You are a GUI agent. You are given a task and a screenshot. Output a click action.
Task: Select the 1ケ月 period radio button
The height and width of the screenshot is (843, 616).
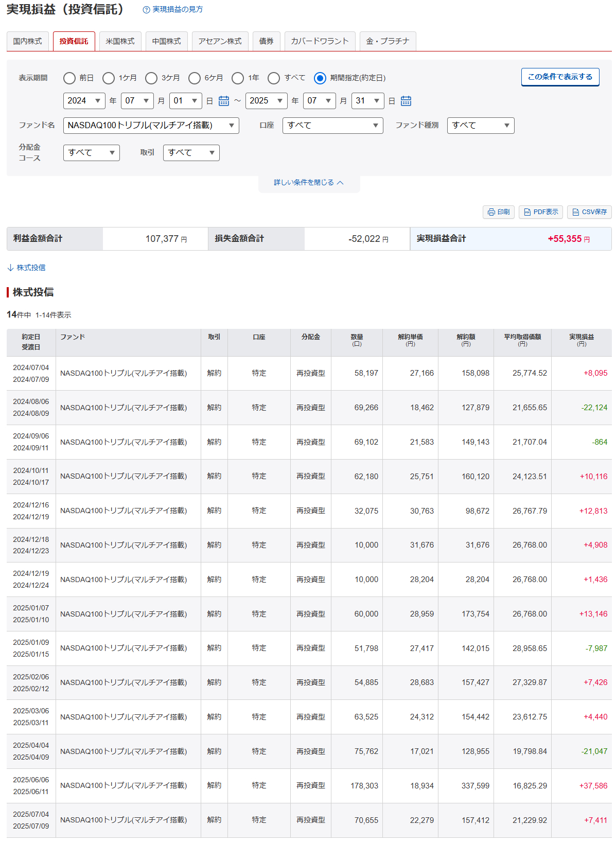tap(109, 78)
